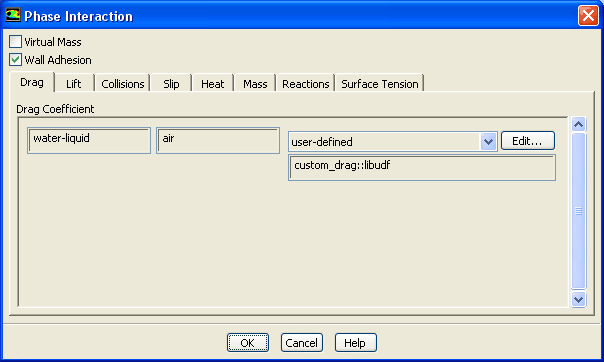This screenshot has width=604, height=362.
Task: Open the user-defined drag coefficient dropdown
Action: pos(488,142)
